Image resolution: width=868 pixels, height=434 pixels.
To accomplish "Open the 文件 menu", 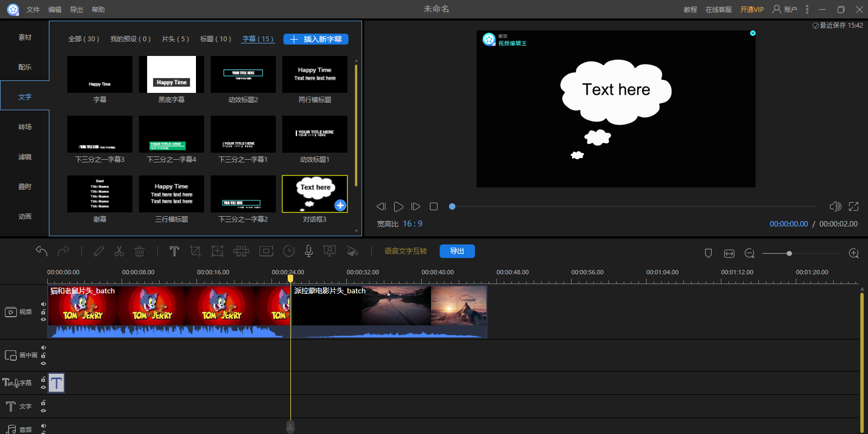I will click(x=33, y=10).
